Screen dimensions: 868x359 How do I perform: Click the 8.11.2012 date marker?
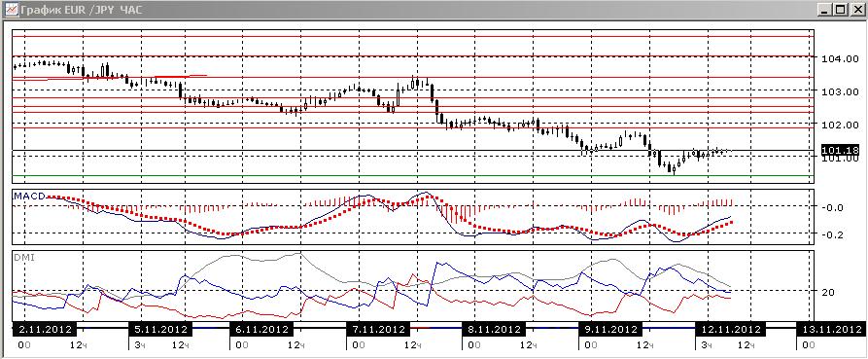click(x=493, y=329)
